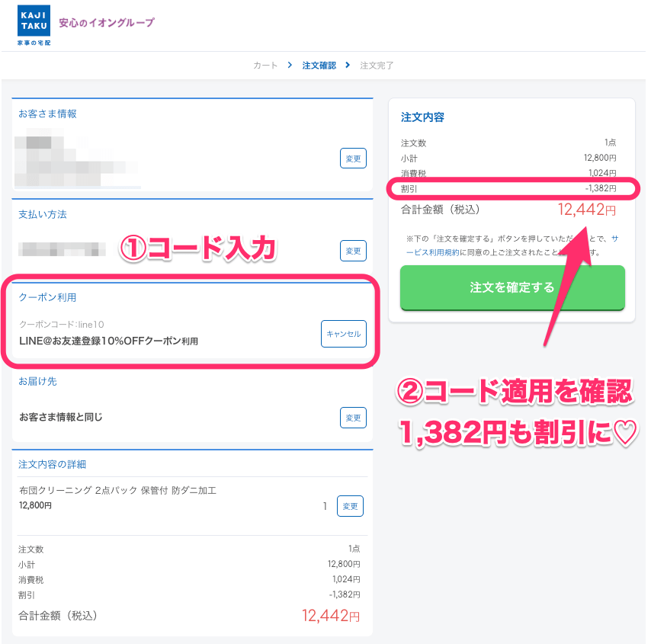Change futon cleaning item quantity 変更

click(x=350, y=506)
